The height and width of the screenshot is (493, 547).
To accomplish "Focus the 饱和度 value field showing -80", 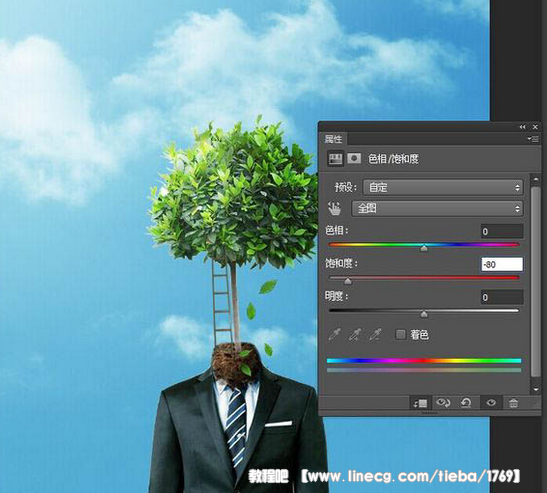I will click(x=502, y=264).
